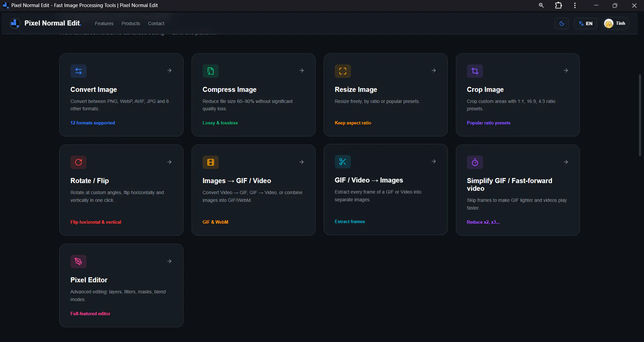Open Convert Image via its arrow icon

tap(169, 70)
